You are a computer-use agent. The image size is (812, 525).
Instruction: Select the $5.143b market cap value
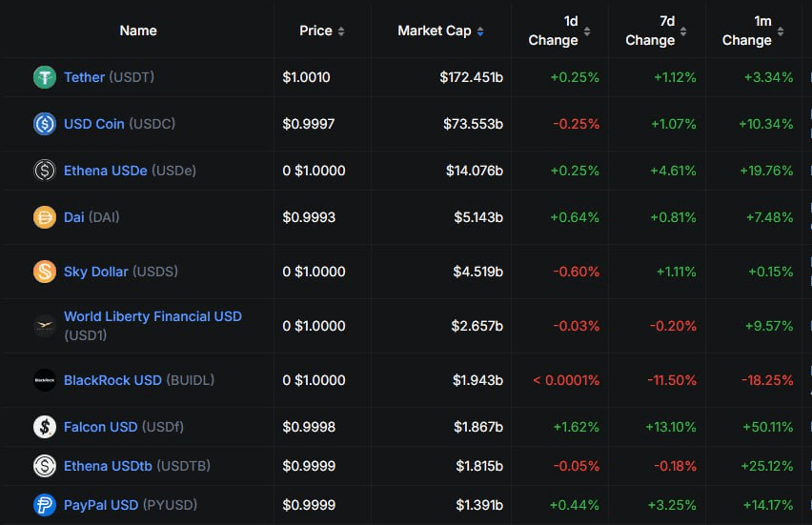pos(478,217)
